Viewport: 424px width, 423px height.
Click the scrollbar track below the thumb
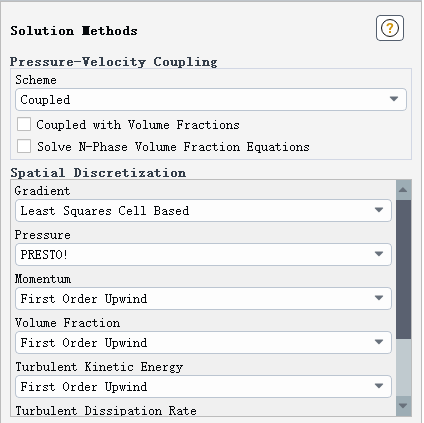tap(403, 368)
